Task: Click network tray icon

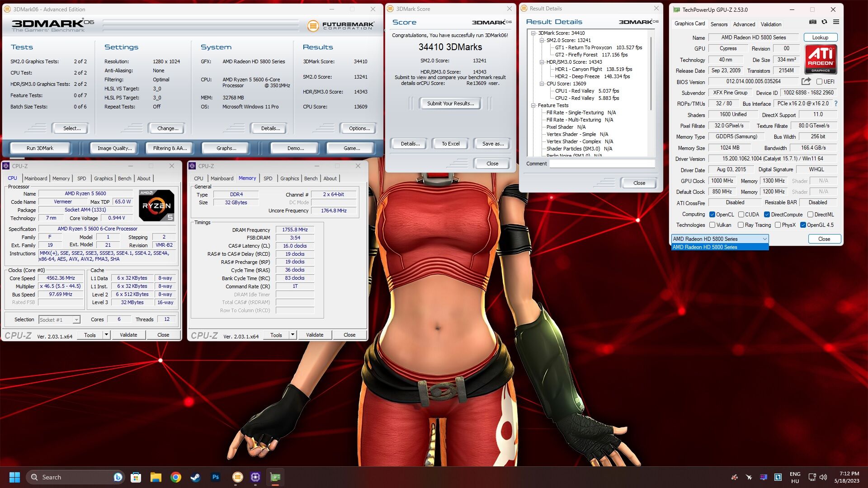Action: coord(812,477)
